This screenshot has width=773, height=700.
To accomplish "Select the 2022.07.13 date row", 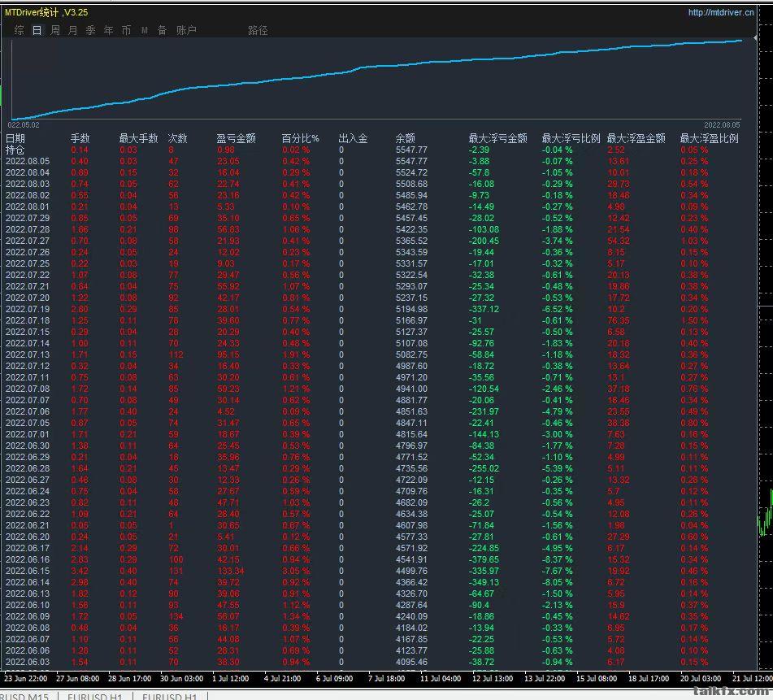I will (x=28, y=355).
